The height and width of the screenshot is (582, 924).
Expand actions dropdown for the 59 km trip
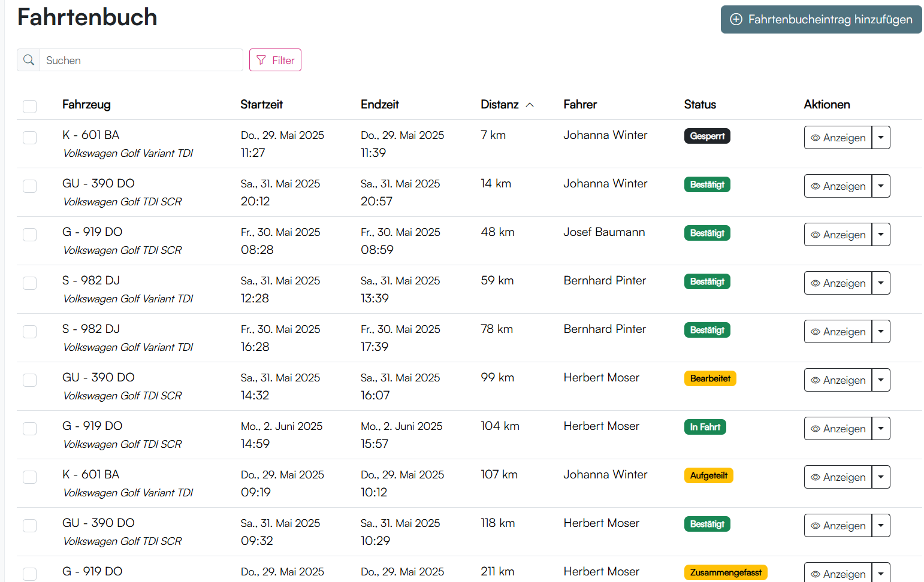[x=881, y=283]
